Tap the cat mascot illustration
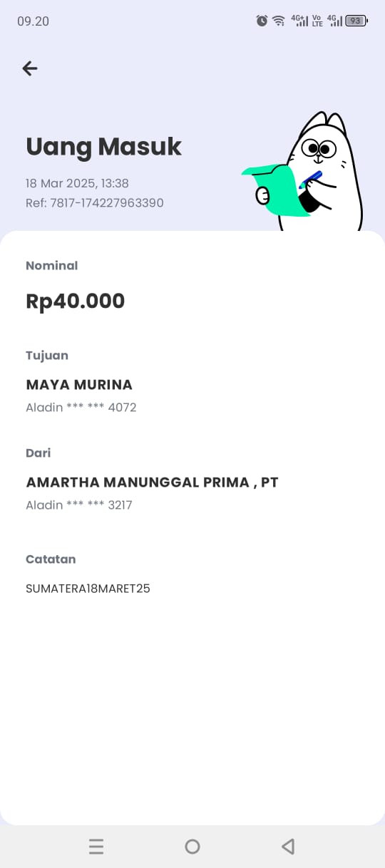The image size is (385, 868). tap(303, 172)
